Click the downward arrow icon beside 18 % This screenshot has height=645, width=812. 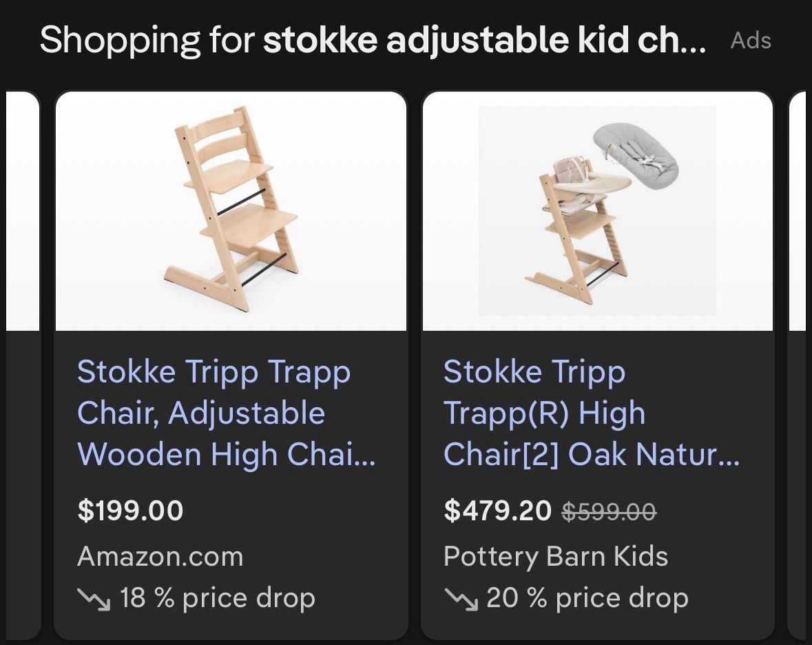pyautogui.click(x=93, y=599)
